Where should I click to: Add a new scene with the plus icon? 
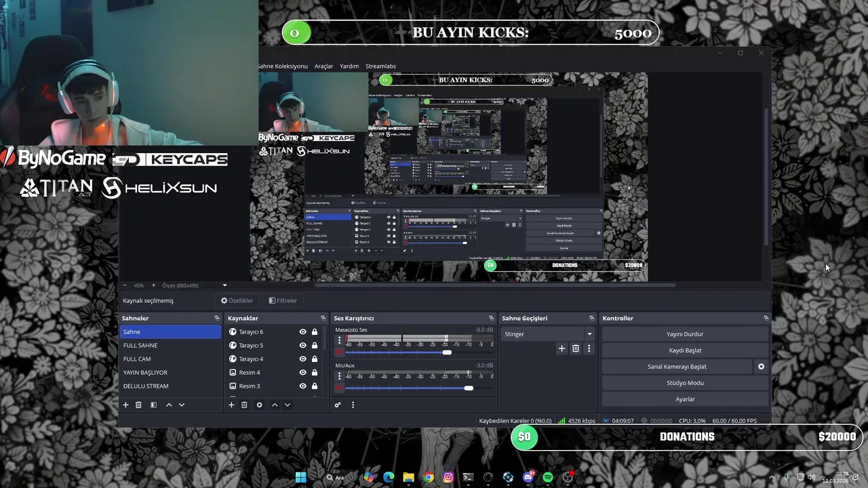point(125,405)
